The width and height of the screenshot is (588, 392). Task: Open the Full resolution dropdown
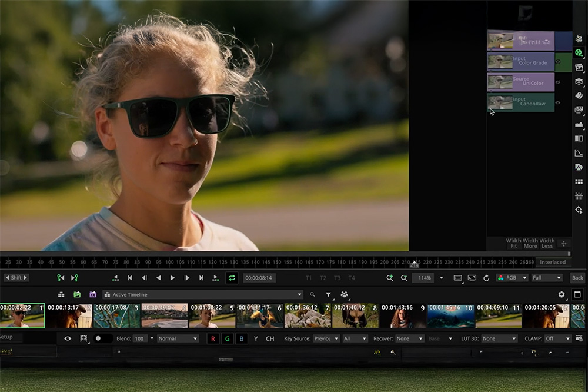coord(547,278)
